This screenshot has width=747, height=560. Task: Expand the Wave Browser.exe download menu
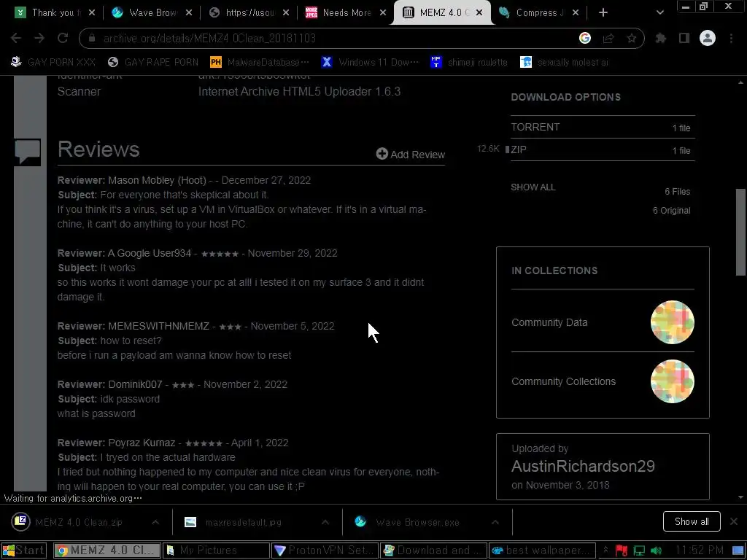(x=495, y=522)
